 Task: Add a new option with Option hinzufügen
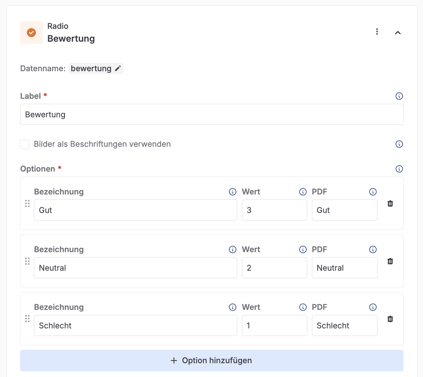coord(212,360)
